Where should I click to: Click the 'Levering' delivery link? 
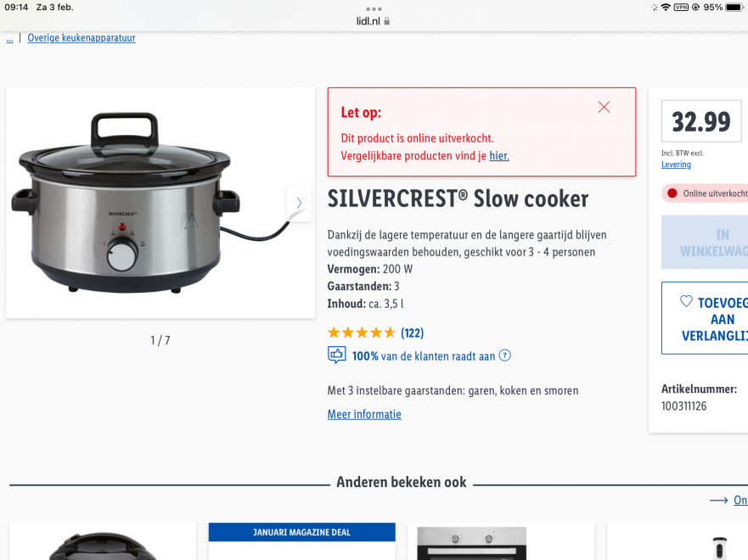coord(676,165)
